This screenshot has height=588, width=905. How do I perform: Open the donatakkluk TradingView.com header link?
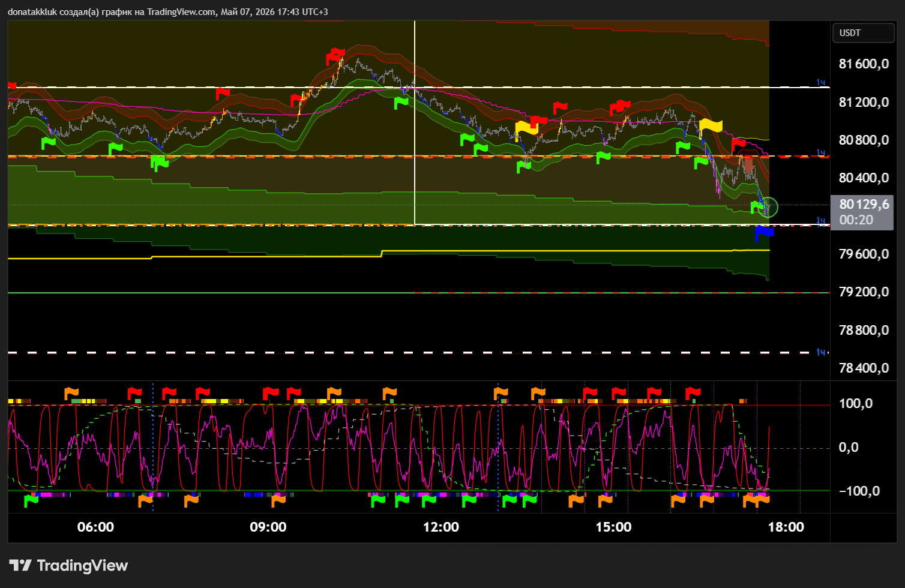[x=167, y=11]
